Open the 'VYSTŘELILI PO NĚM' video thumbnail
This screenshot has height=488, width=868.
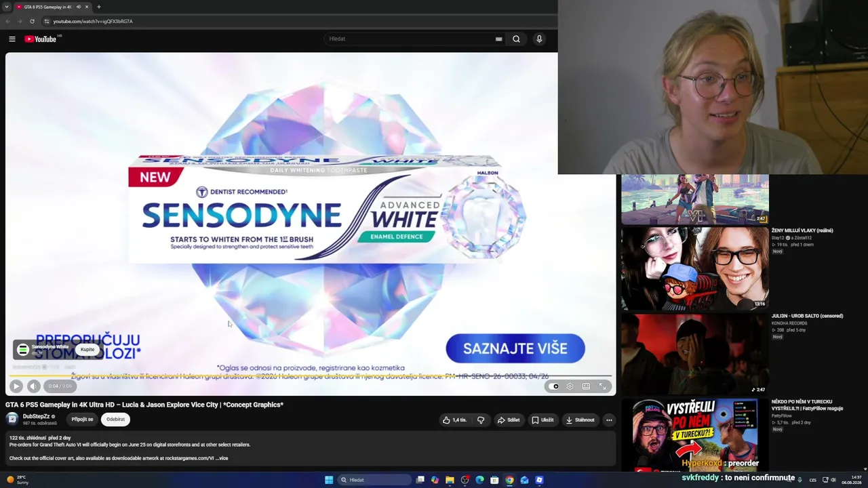(695, 434)
